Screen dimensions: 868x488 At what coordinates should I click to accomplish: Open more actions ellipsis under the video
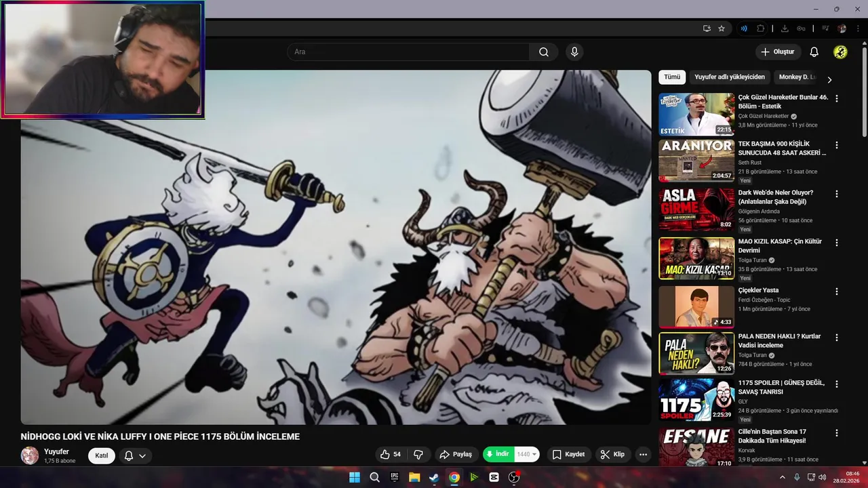643,454
